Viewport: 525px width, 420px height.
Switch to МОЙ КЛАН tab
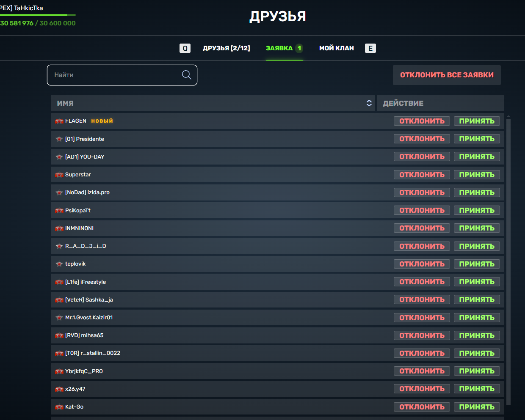coord(337,48)
